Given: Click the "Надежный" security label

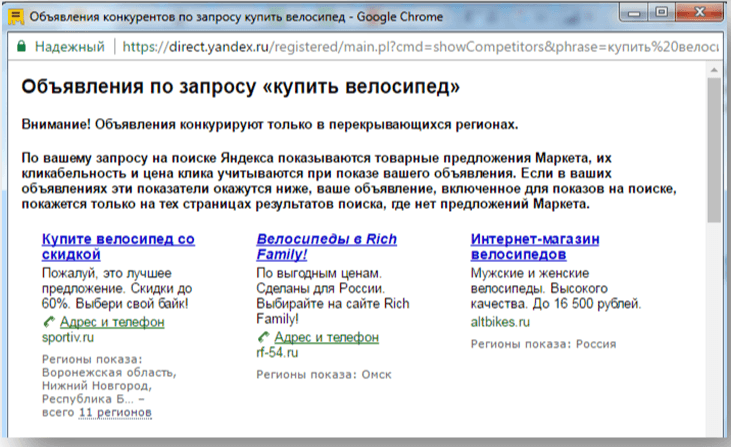Looking at the screenshot, I should click(x=69, y=47).
